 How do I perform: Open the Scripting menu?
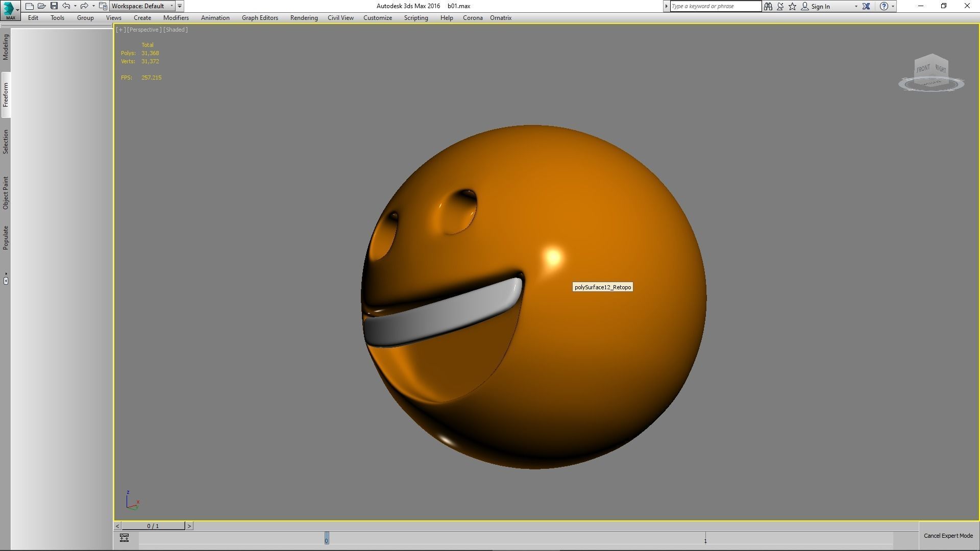tap(416, 18)
